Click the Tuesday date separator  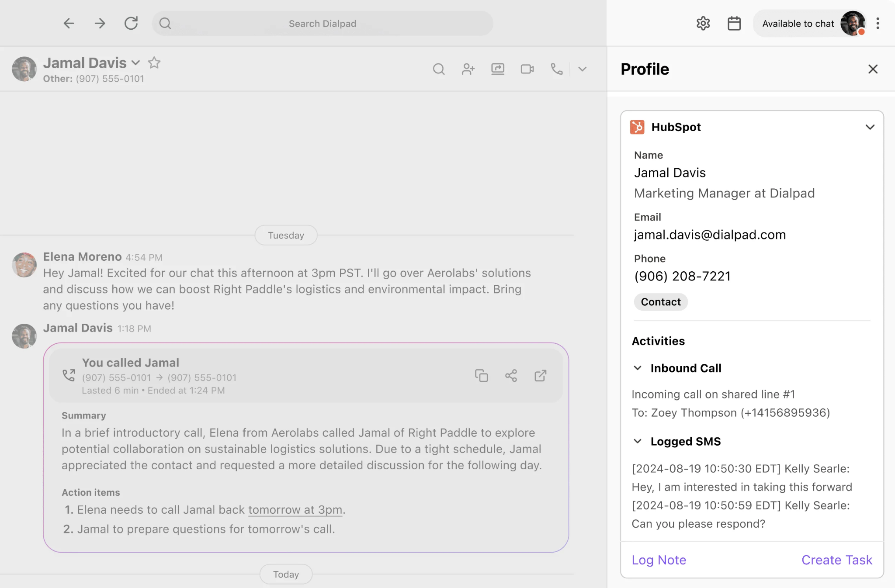tap(286, 235)
